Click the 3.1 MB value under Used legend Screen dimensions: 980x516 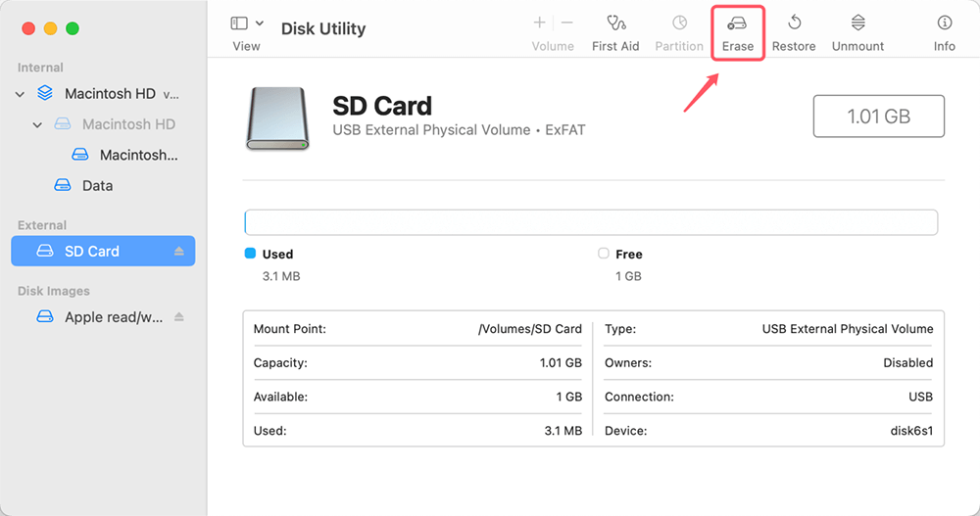coord(281,276)
